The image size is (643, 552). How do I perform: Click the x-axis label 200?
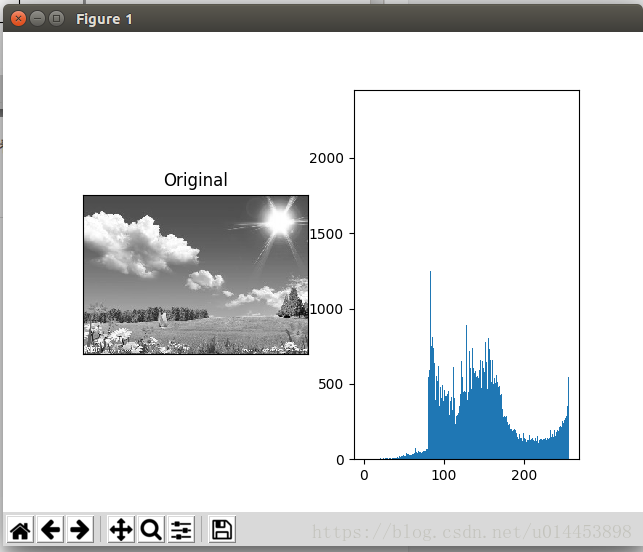click(x=524, y=475)
